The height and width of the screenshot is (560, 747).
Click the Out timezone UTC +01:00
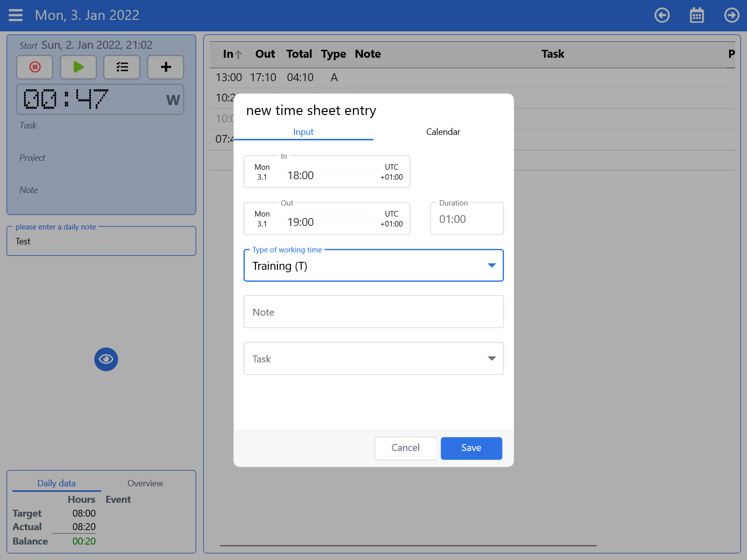tap(391, 219)
